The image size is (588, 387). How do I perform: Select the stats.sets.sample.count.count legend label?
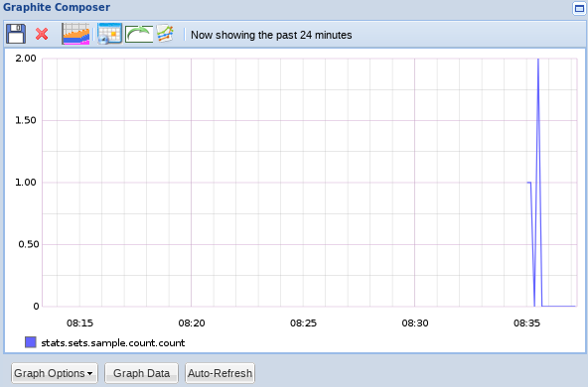113,343
